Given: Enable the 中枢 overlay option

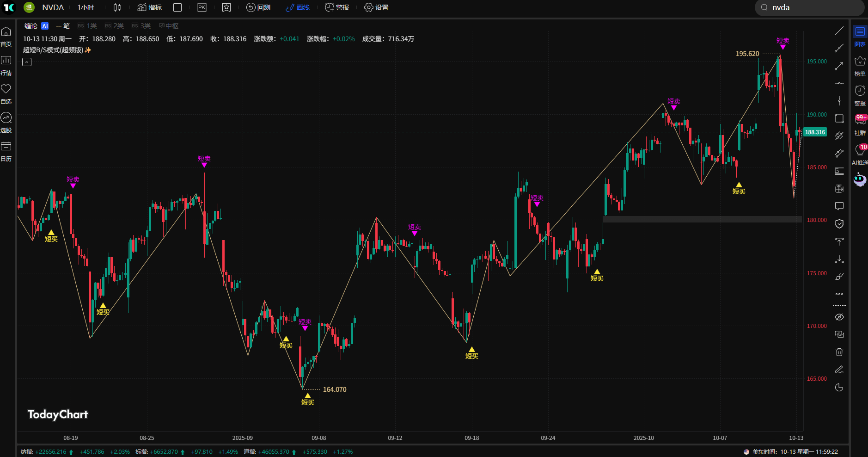Looking at the screenshot, I should (x=168, y=26).
